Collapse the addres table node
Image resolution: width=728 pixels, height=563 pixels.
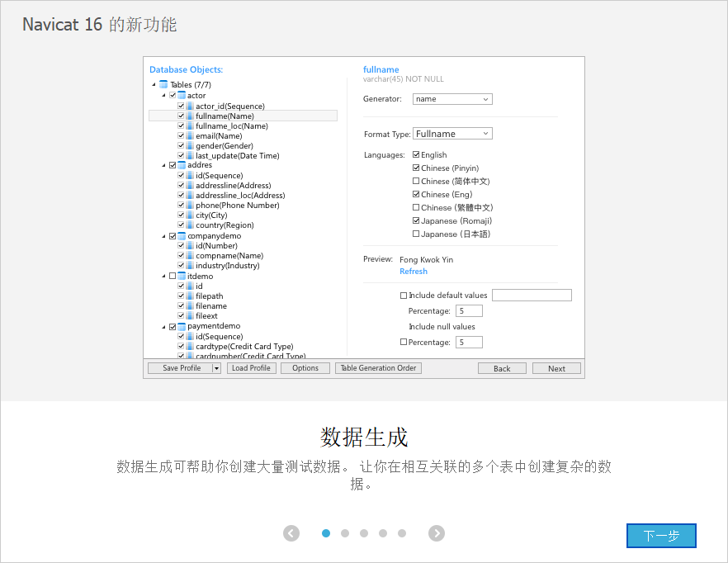click(x=163, y=166)
